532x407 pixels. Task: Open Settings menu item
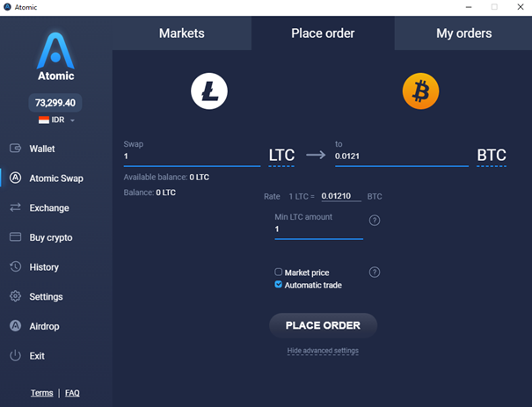46,297
